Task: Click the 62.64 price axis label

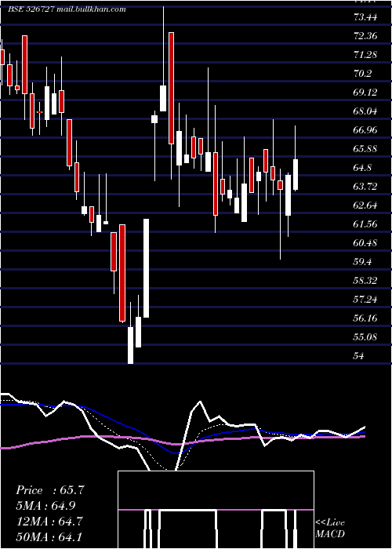Action: pos(365,205)
